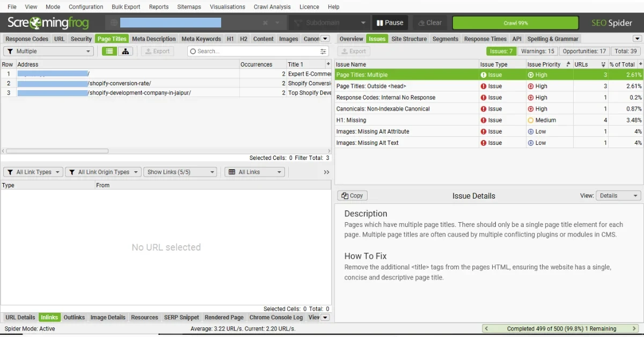Open All Links dropdown

(254, 172)
